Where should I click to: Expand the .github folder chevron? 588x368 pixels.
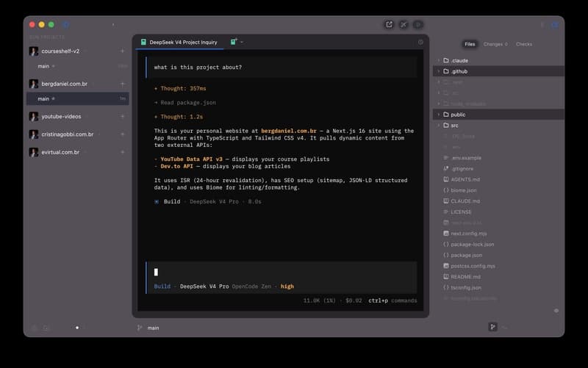coord(438,71)
